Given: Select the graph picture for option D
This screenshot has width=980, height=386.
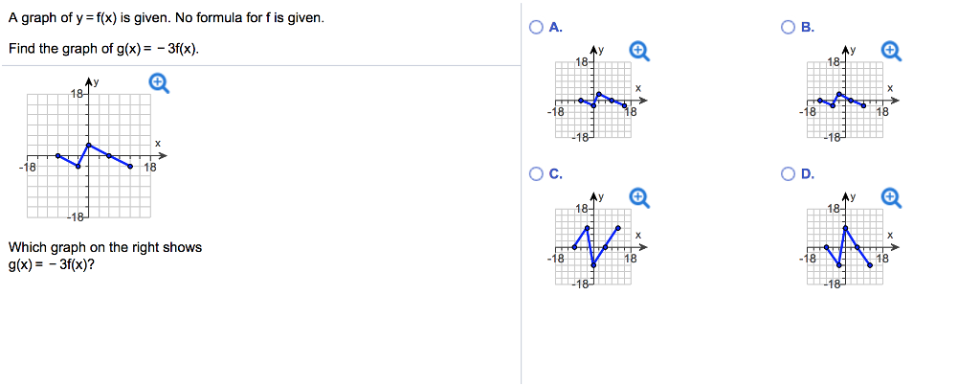Looking at the screenshot, I should point(846,240).
